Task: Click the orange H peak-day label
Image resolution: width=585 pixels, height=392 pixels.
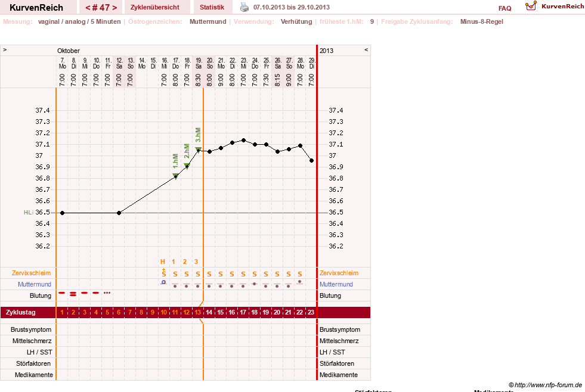Action: 162,262
